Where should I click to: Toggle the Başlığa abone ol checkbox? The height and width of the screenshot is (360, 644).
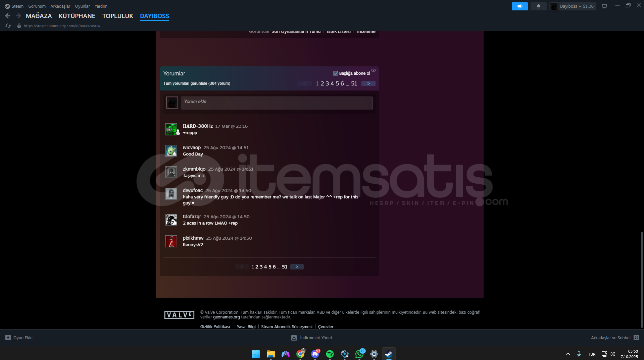pyautogui.click(x=335, y=73)
